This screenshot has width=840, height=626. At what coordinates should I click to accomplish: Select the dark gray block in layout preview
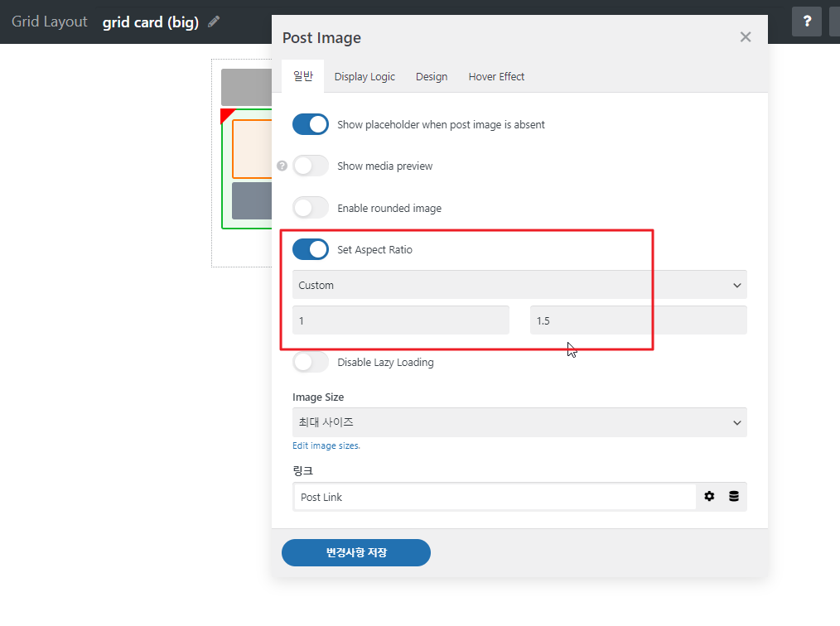coord(252,200)
